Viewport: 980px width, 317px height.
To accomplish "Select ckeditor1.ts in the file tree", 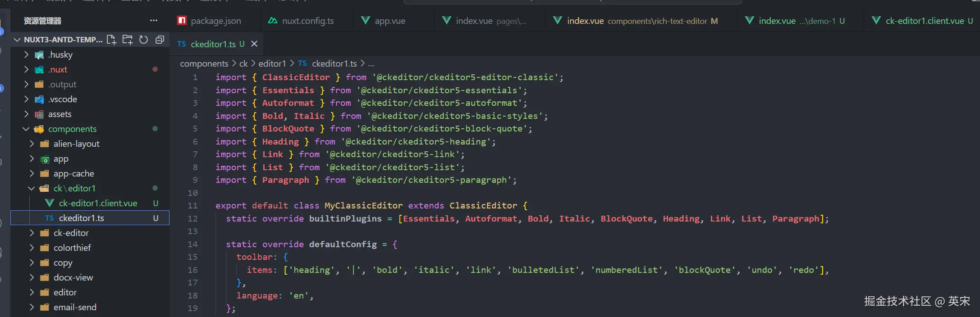I will click(90, 218).
